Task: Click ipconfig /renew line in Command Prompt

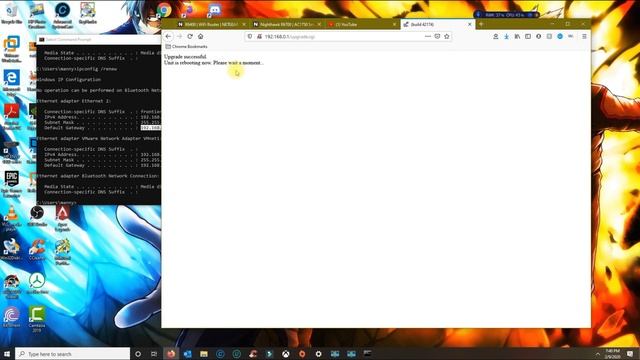Action: tap(77, 69)
